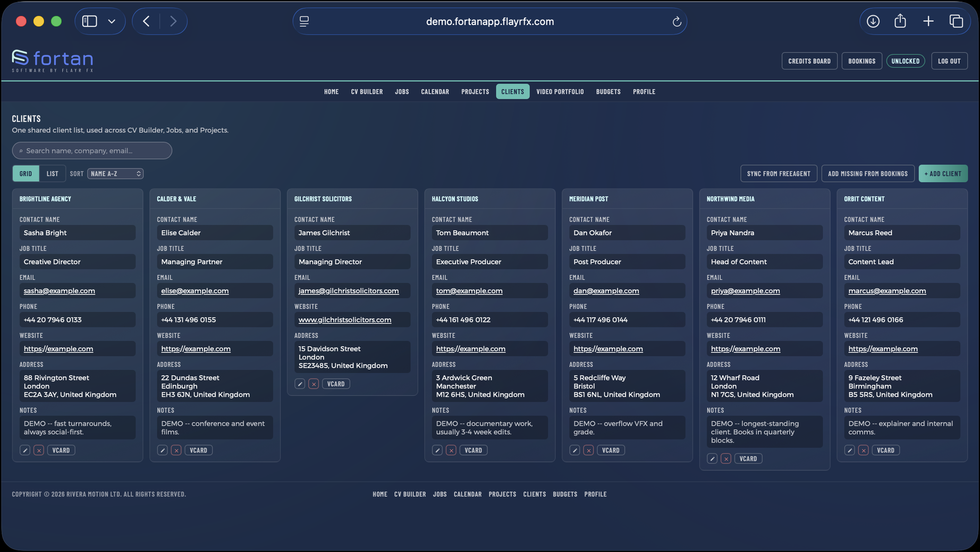Delete the Calder & Vale client

click(x=176, y=450)
